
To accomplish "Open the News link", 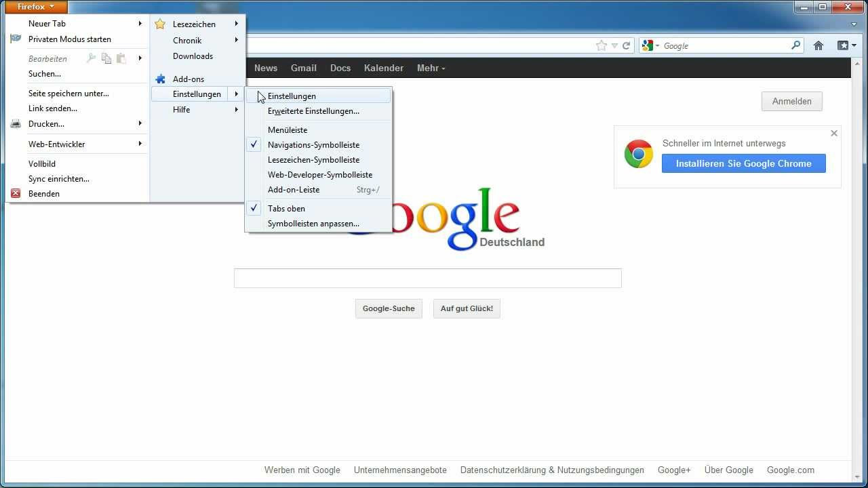I will pyautogui.click(x=266, y=68).
